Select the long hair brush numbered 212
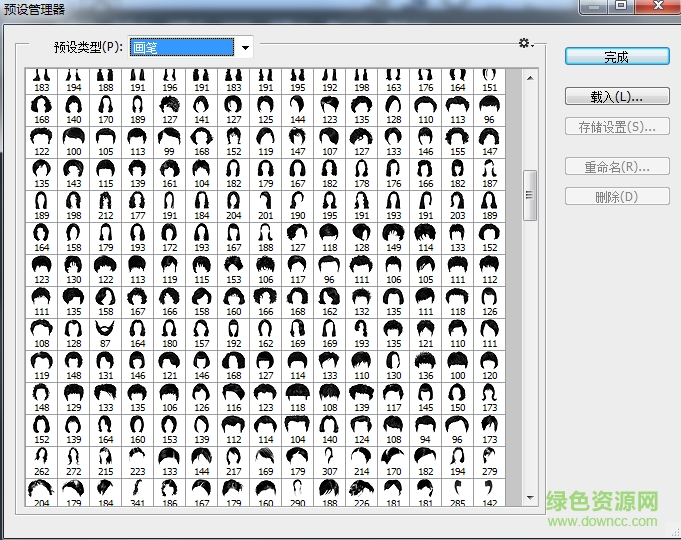681x540 pixels. coord(105,202)
